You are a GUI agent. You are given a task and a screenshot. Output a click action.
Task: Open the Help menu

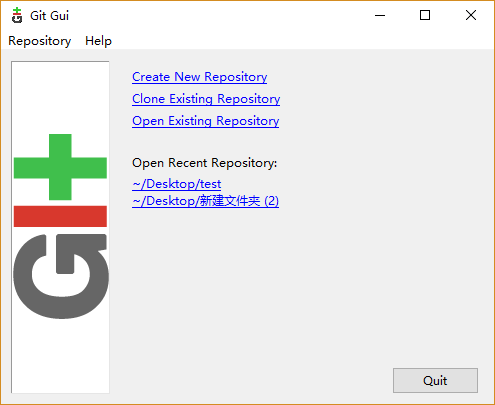tap(98, 41)
